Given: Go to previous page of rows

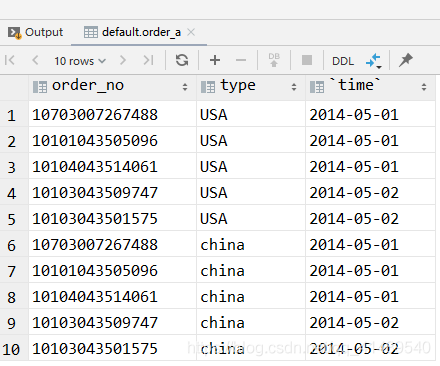Looking at the screenshot, I should coord(35,60).
